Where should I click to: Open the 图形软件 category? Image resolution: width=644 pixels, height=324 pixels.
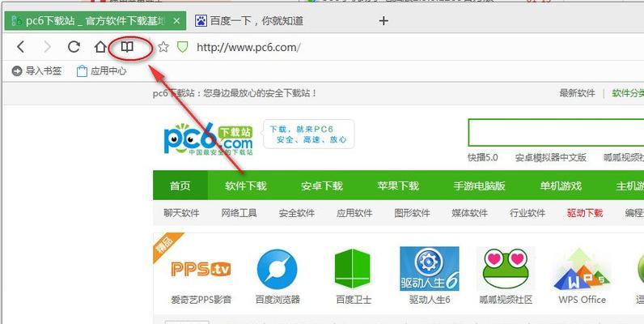412,213
